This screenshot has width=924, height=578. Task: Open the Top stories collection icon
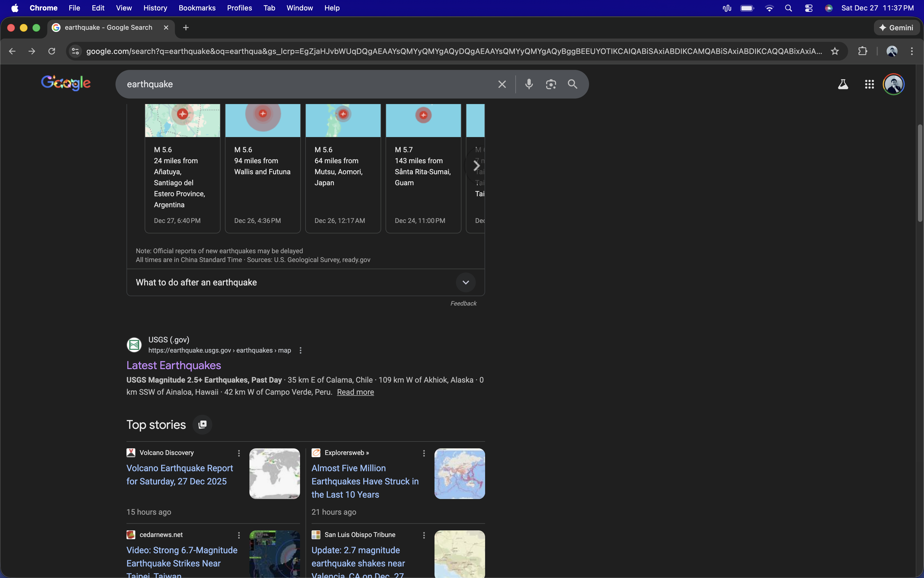click(202, 425)
